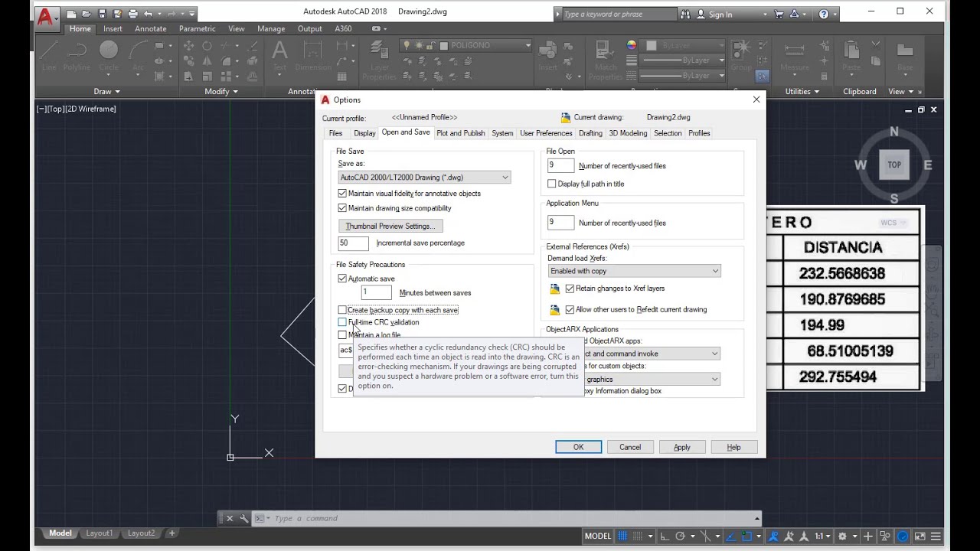Click the Insert block icon

547,55
